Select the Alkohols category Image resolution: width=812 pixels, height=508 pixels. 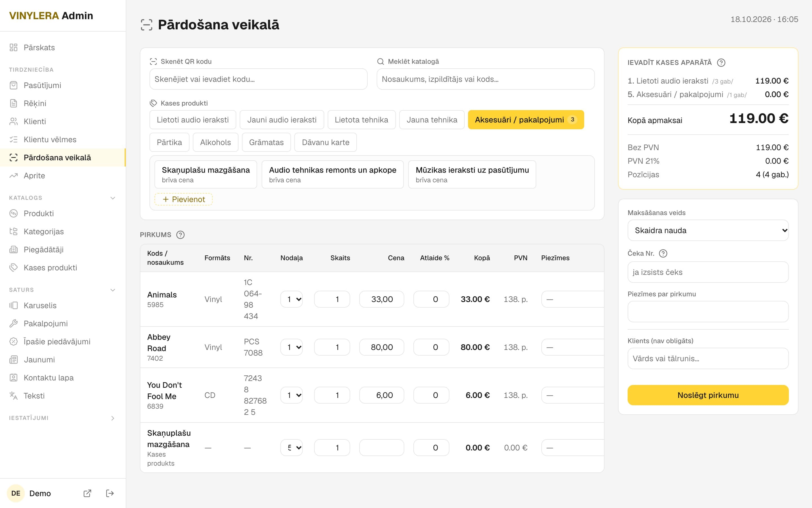click(215, 143)
